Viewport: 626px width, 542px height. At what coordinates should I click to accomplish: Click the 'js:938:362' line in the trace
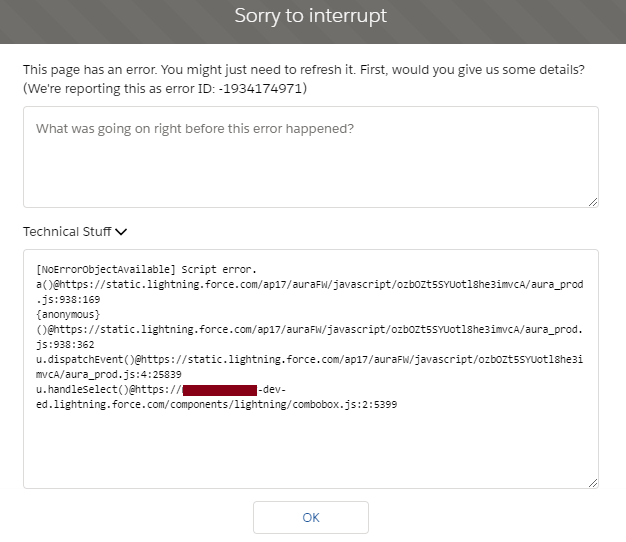coord(65,343)
